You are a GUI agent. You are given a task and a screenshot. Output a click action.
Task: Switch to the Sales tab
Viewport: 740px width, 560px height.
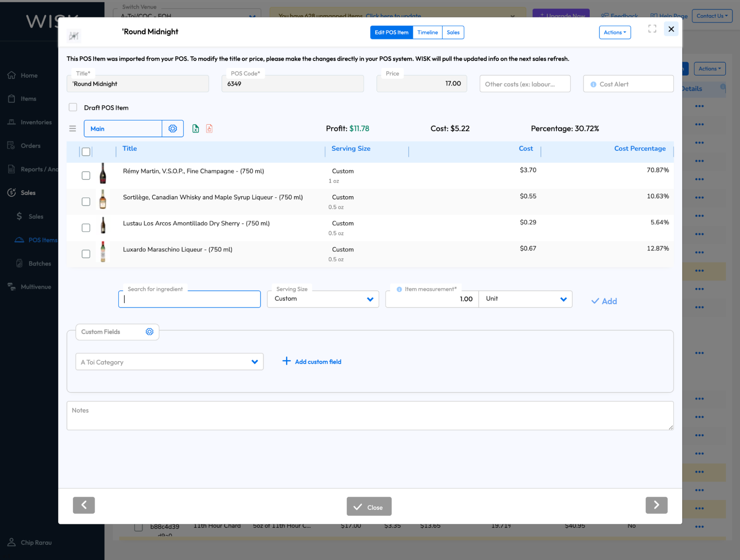click(x=453, y=33)
